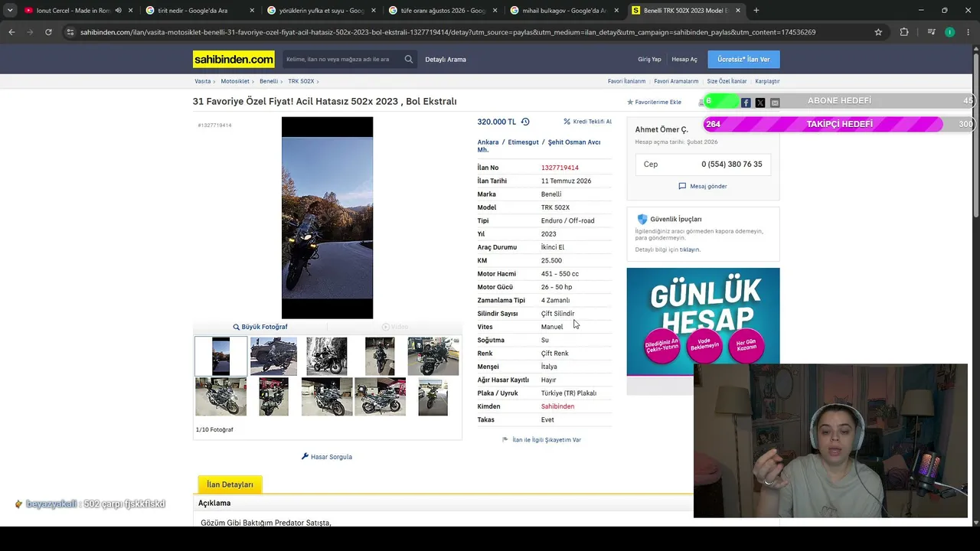980x551 pixels.
Task: Click the Sahibinden value in Kimden row
Action: 557,406
